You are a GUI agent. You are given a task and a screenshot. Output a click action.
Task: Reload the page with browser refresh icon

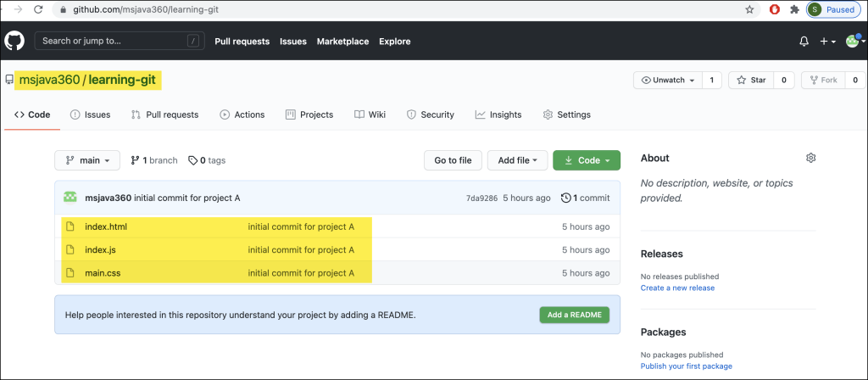click(38, 9)
